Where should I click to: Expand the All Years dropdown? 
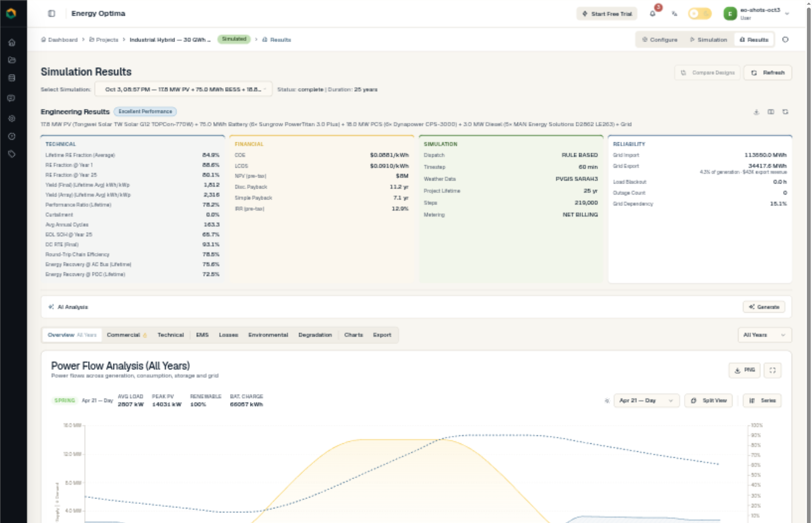[x=765, y=335]
